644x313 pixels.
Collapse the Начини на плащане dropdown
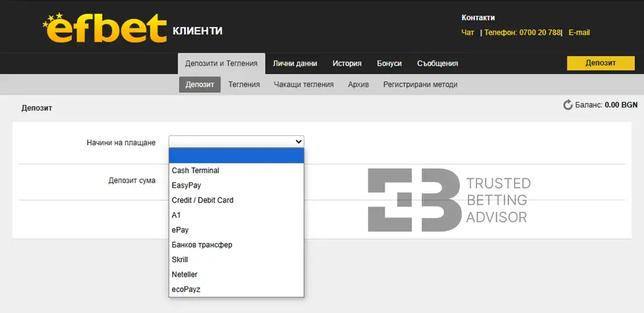[236, 142]
